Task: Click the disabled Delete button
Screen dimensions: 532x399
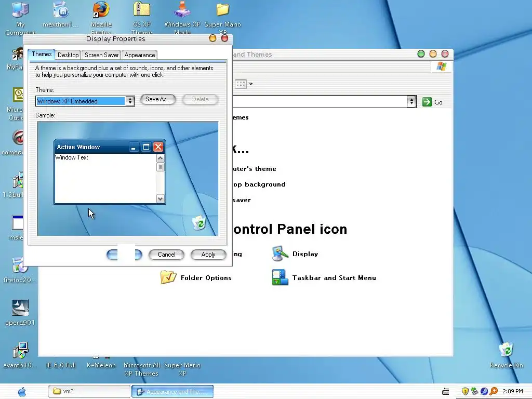Action: coord(200,99)
